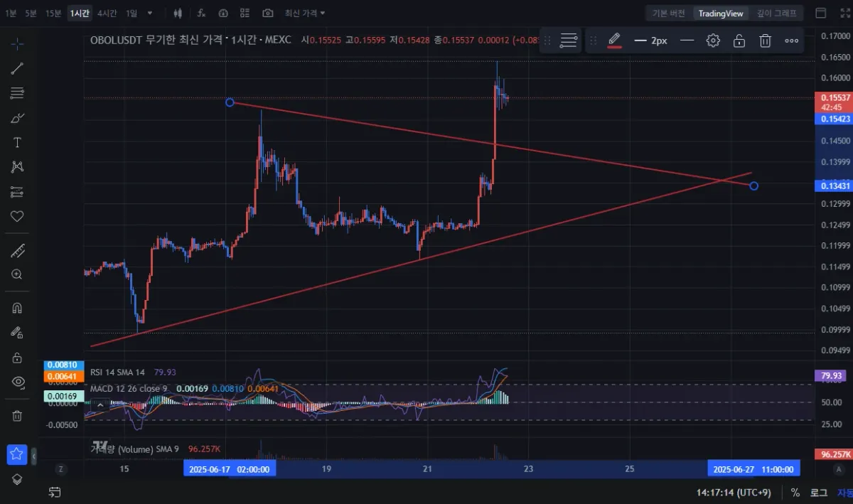The image size is (853, 504).
Task: Toggle the magnet snap mode
Action: 17,308
